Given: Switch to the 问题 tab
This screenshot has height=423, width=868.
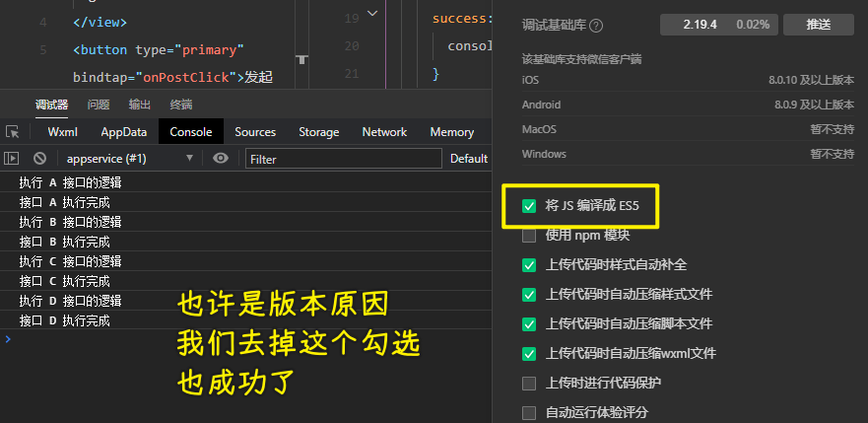Looking at the screenshot, I should tap(99, 105).
